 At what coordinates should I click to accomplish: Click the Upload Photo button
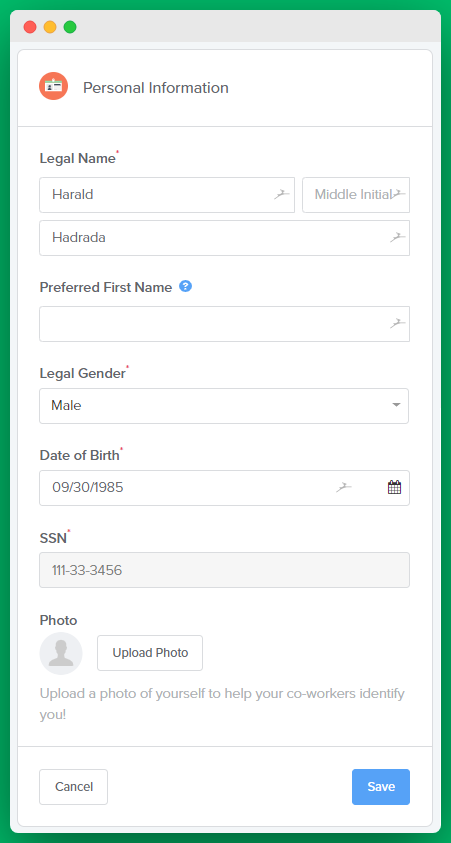point(150,653)
